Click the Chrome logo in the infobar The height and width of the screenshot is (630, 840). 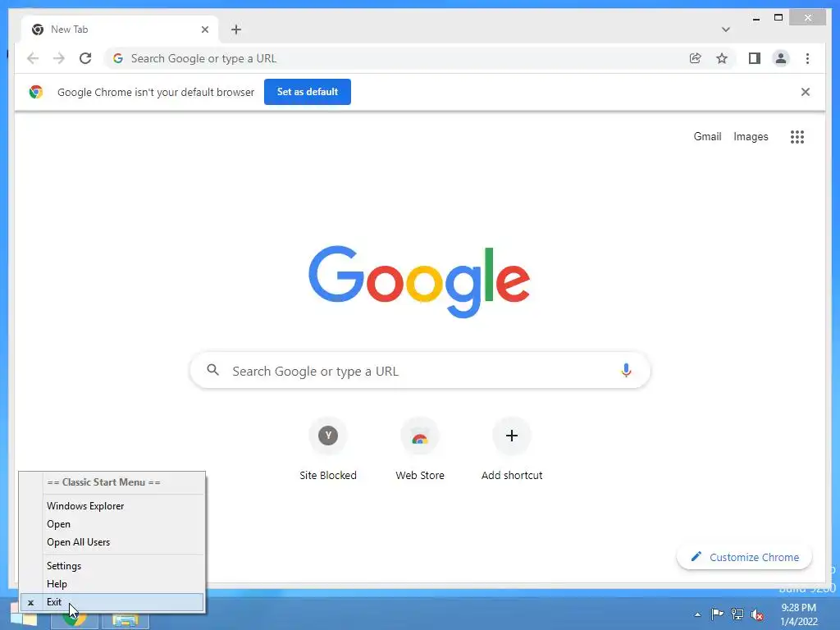36,92
